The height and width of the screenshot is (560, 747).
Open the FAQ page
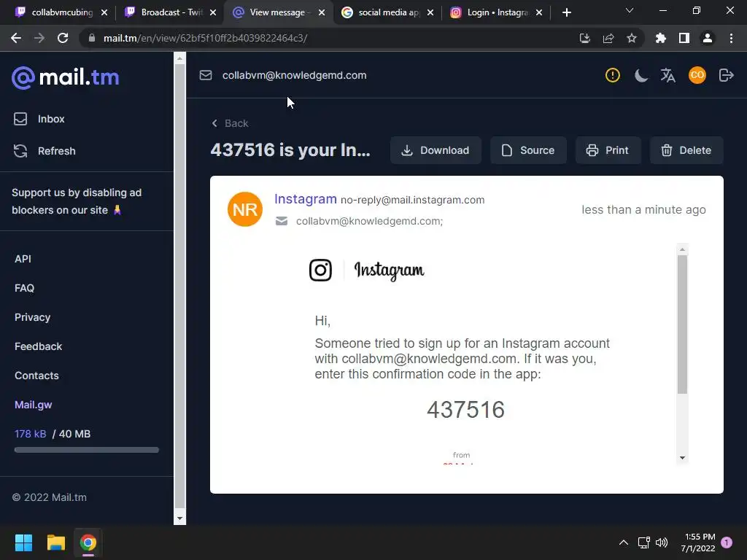coord(24,288)
